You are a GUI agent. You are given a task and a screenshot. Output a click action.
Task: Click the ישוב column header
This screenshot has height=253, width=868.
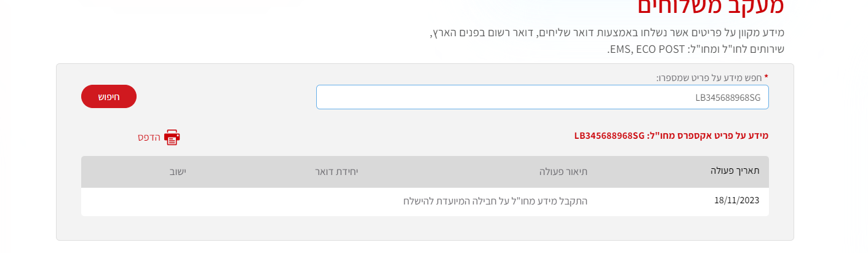[x=178, y=171]
